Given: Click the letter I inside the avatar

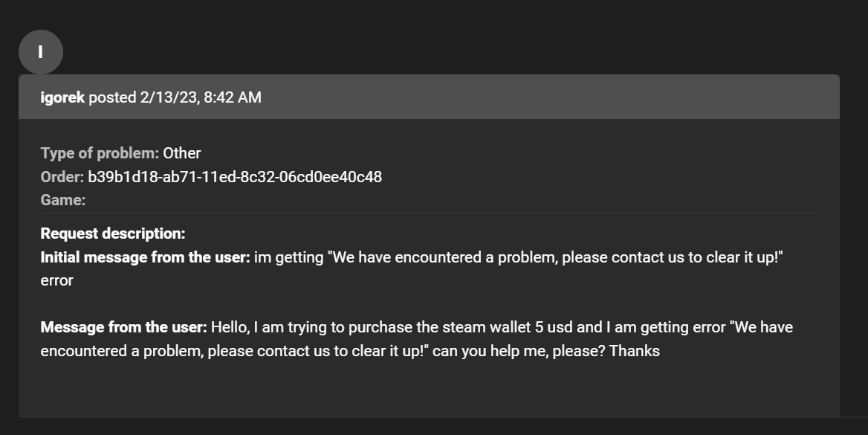Looking at the screenshot, I should [40, 52].
